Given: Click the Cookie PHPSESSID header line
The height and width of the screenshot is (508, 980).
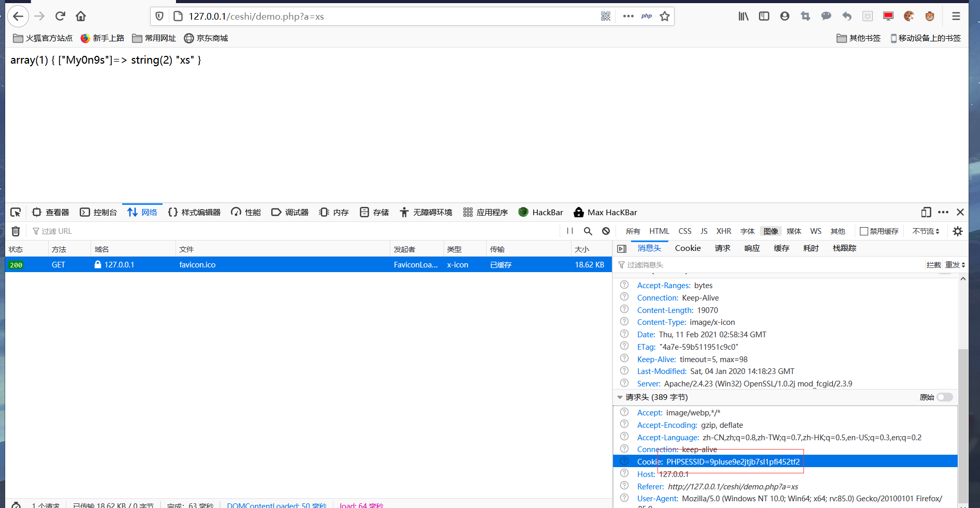Looking at the screenshot, I should click(x=785, y=462).
